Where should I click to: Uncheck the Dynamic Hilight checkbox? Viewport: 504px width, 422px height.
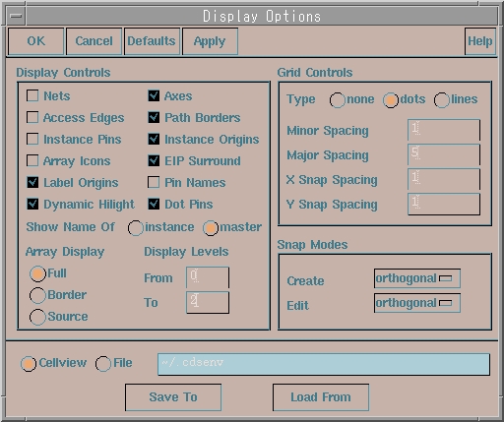pos(32,204)
